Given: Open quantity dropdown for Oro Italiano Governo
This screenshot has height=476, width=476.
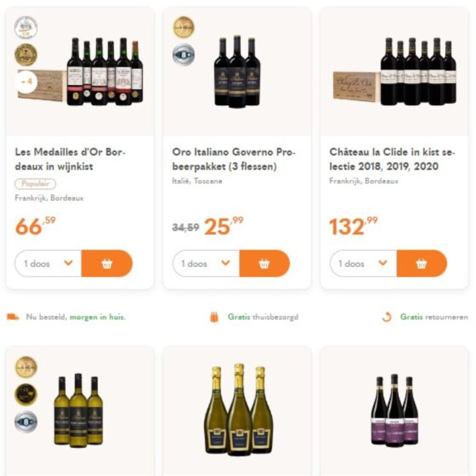Looking at the screenshot, I should click(206, 263).
